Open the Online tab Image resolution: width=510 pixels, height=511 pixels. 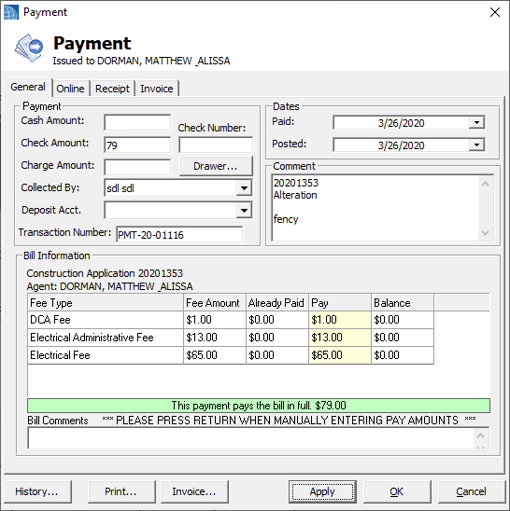70,89
